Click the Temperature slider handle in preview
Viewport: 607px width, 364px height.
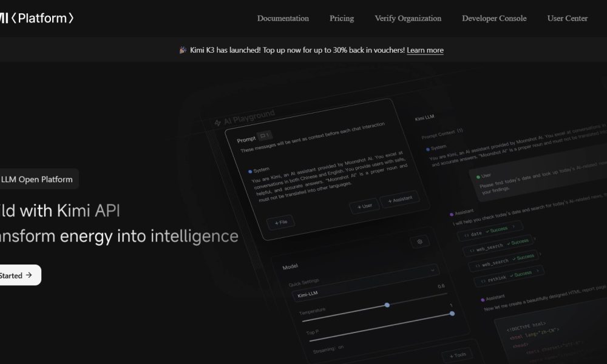click(x=387, y=305)
